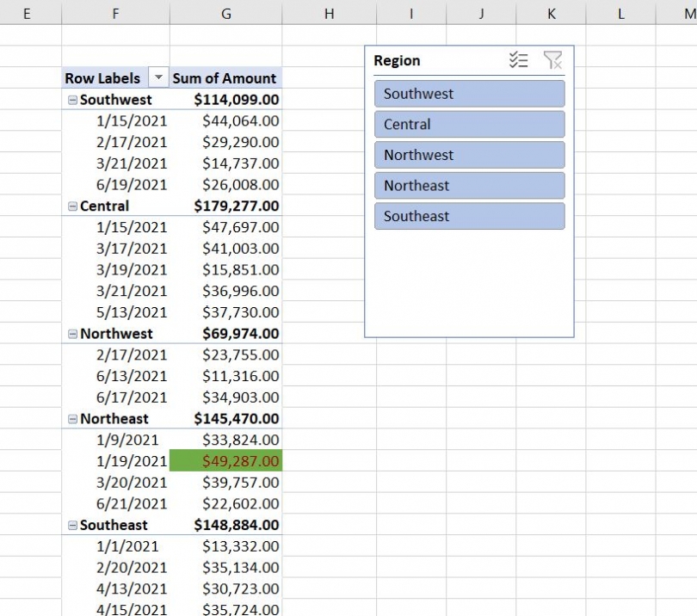Click the Sum of Amount header
The width and height of the screenshot is (697, 616).
click(x=225, y=77)
